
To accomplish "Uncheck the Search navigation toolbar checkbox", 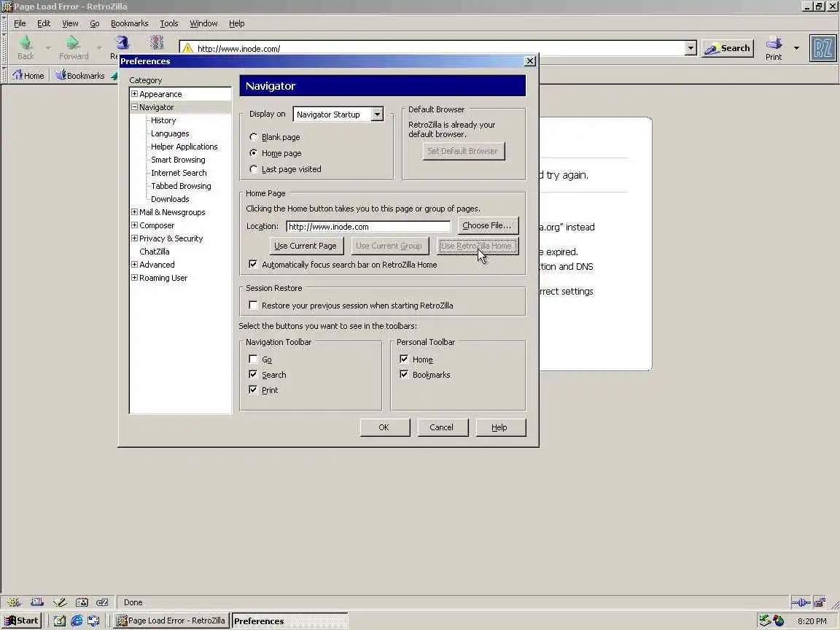I will [x=253, y=375].
